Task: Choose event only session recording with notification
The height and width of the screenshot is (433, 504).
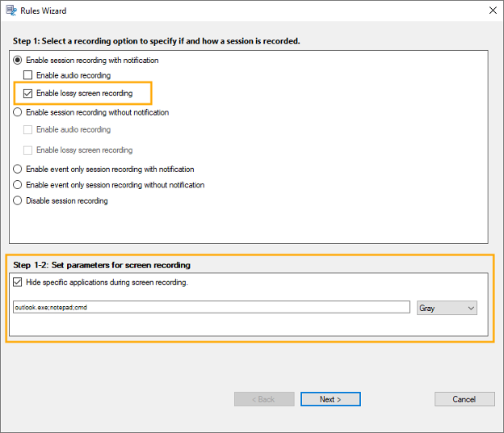Action: 19,170
